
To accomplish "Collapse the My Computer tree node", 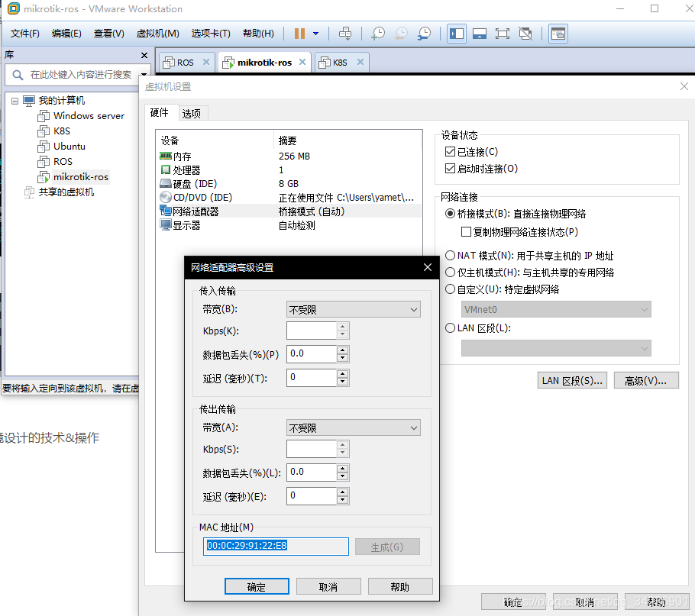I will (x=15, y=101).
